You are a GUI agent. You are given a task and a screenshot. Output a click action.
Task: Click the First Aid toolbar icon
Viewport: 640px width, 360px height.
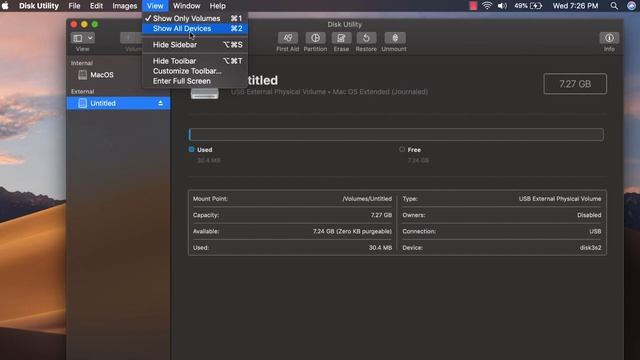click(287, 38)
